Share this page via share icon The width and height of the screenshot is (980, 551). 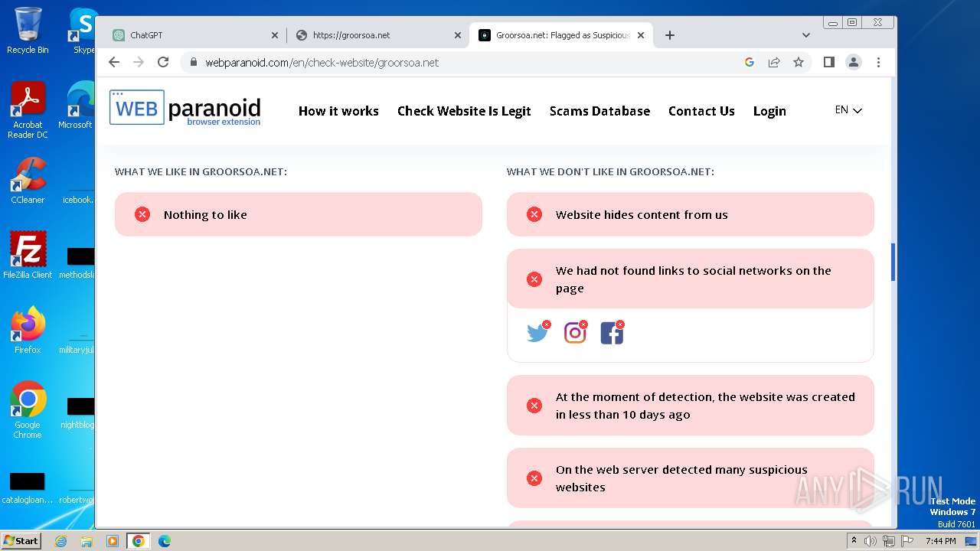point(774,62)
